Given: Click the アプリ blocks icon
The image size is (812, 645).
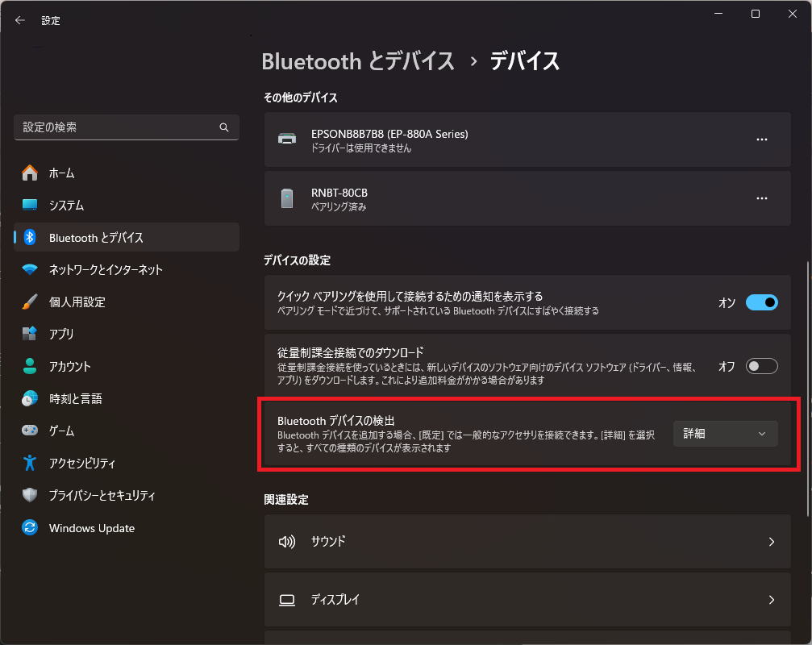Looking at the screenshot, I should [30, 334].
